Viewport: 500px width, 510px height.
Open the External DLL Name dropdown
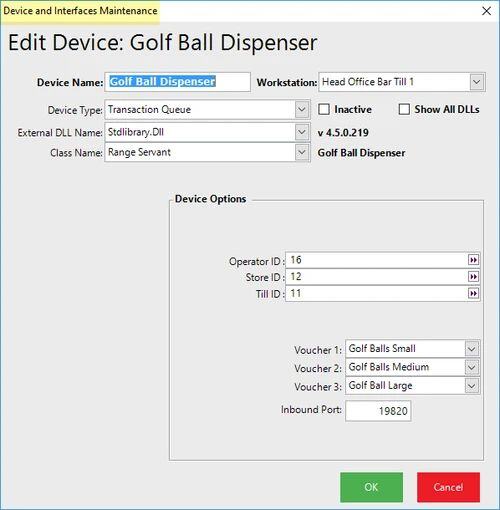pyautogui.click(x=302, y=132)
